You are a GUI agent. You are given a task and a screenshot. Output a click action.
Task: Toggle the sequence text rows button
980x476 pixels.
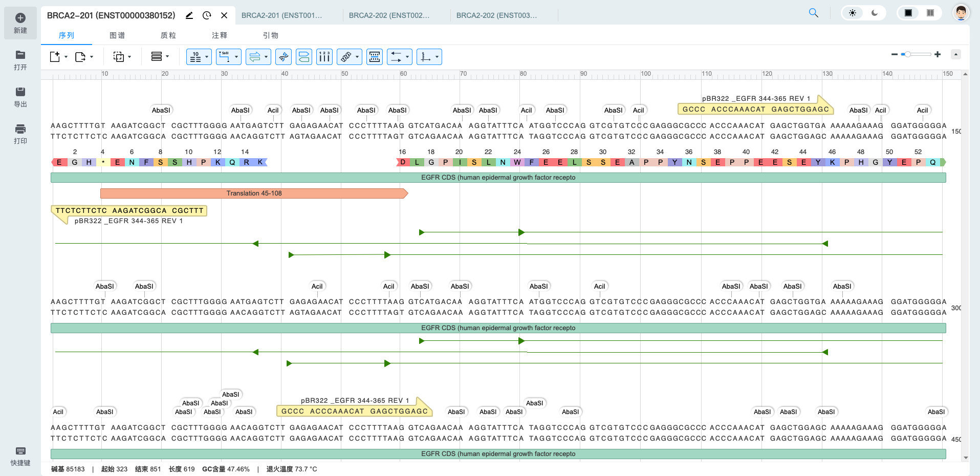pos(375,57)
